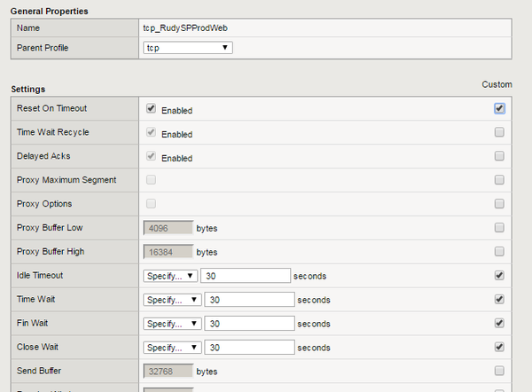Enable Custom checkbox for Send Buffer
Viewport: 532px width, 392px height.
[x=500, y=371]
